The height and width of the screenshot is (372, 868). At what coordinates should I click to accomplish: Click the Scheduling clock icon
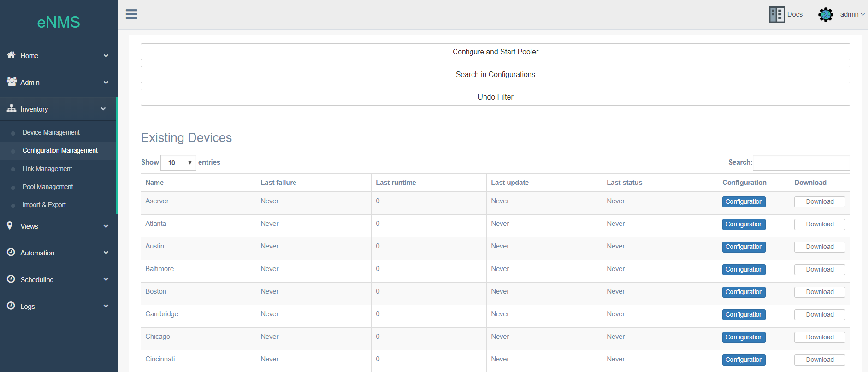(x=11, y=279)
